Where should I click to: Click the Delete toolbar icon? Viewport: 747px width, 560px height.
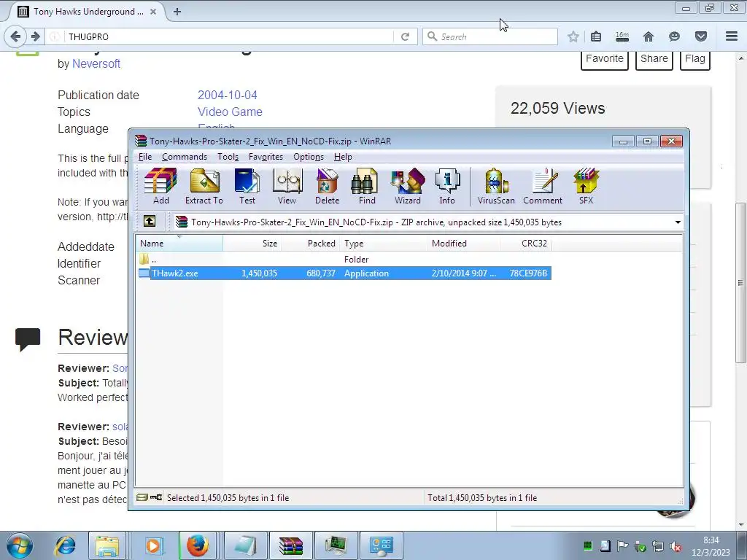point(327,186)
